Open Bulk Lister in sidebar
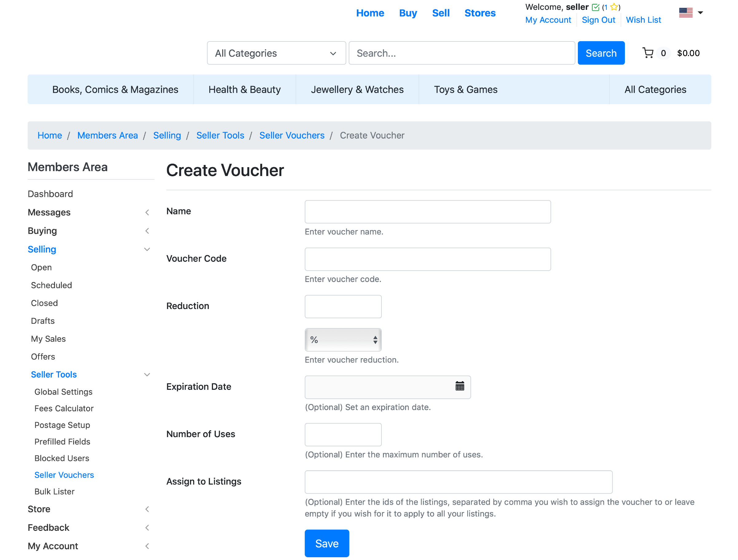The height and width of the screenshot is (560, 738). pyautogui.click(x=54, y=491)
